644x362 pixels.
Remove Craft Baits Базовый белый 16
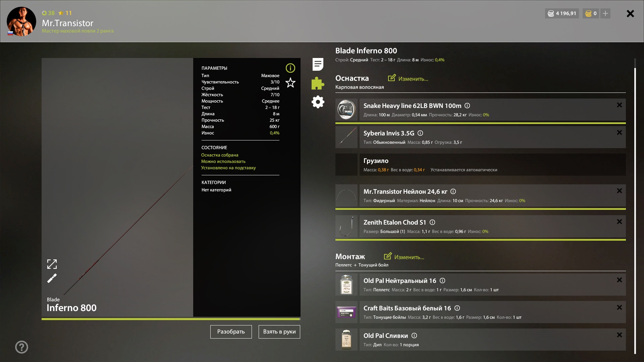coord(620,308)
